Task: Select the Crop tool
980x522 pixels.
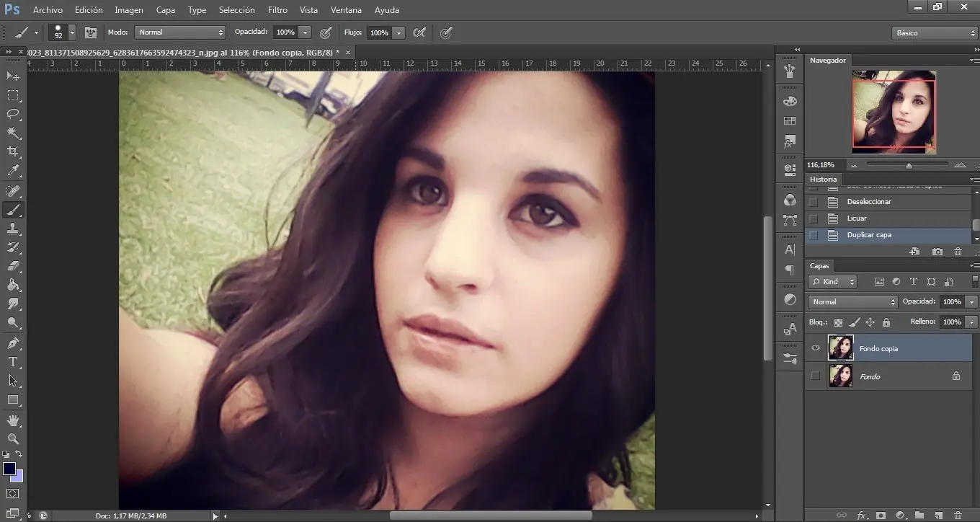Action: pyautogui.click(x=13, y=151)
